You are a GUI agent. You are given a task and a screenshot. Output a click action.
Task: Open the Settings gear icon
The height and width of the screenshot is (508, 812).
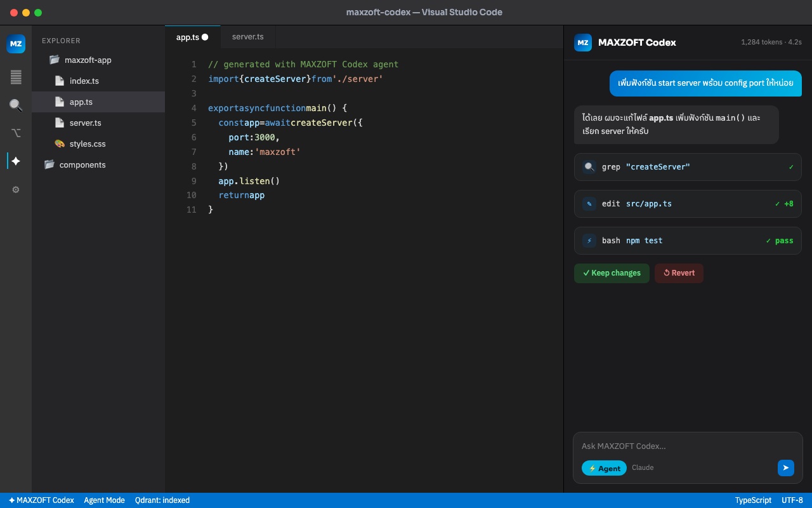click(x=16, y=189)
